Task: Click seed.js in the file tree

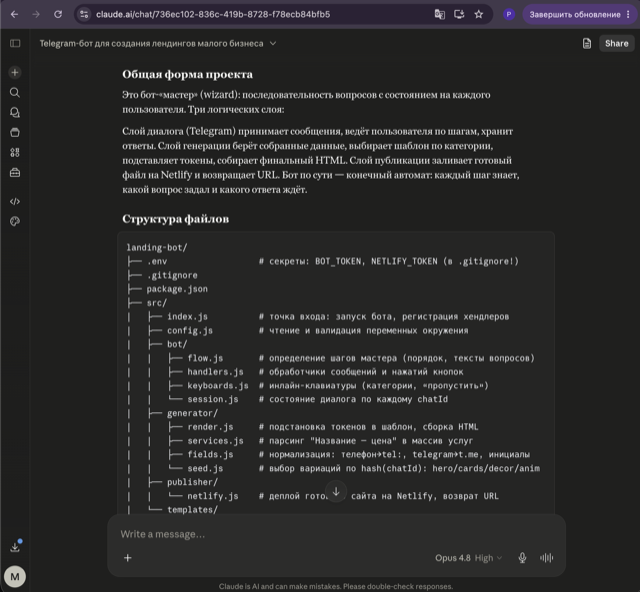Action: click(x=205, y=468)
